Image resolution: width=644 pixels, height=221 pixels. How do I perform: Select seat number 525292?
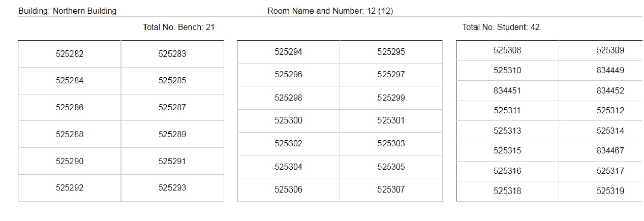(70, 188)
